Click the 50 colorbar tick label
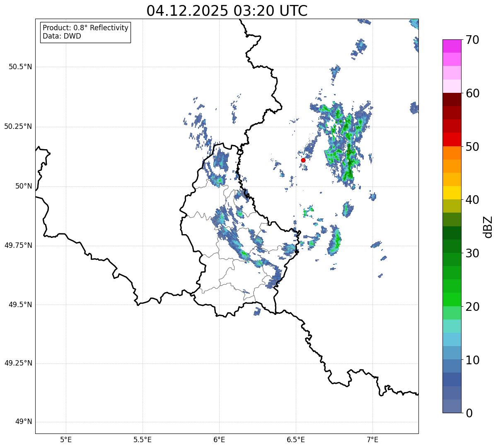The width and height of the screenshot is (498, 448). [x=472, y=147]
